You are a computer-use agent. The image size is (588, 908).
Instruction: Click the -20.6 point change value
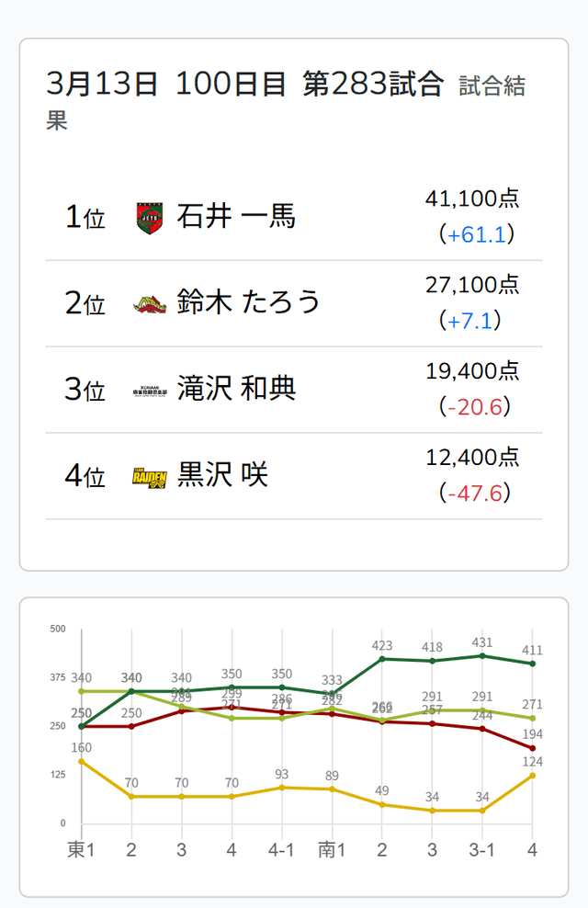click(x=475, y=407)
